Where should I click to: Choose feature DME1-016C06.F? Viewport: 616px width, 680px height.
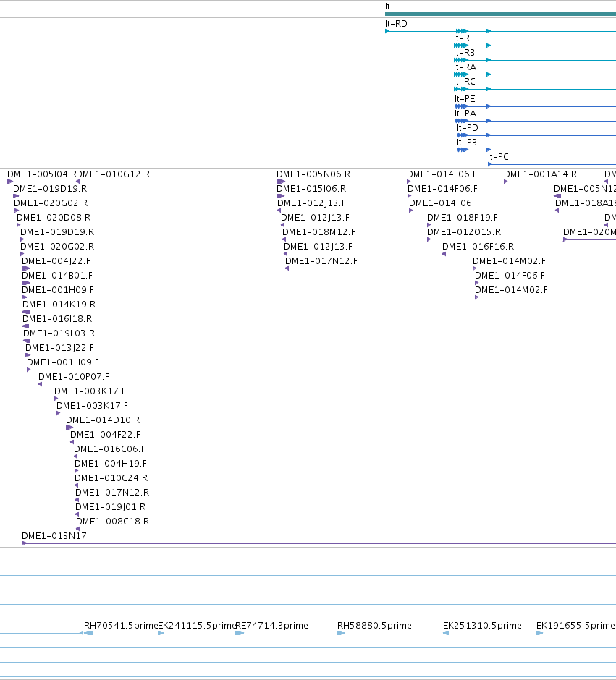(x=110, y=449)
